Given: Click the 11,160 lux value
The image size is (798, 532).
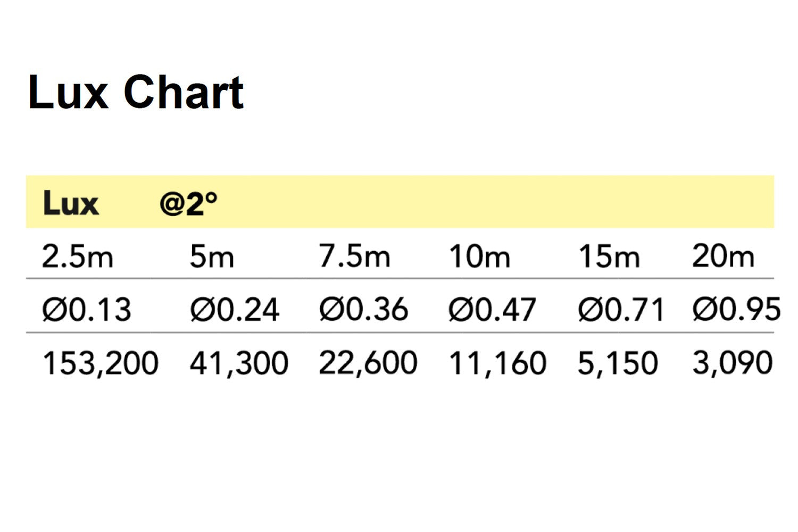Looking at the screenshot, I should point(497,363).
